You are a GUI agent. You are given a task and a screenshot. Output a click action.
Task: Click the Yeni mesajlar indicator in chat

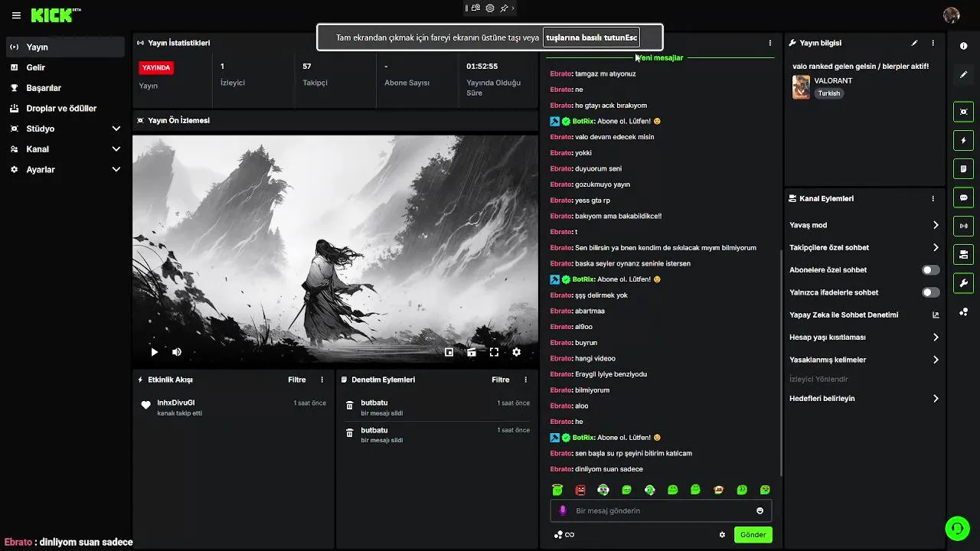659,57
